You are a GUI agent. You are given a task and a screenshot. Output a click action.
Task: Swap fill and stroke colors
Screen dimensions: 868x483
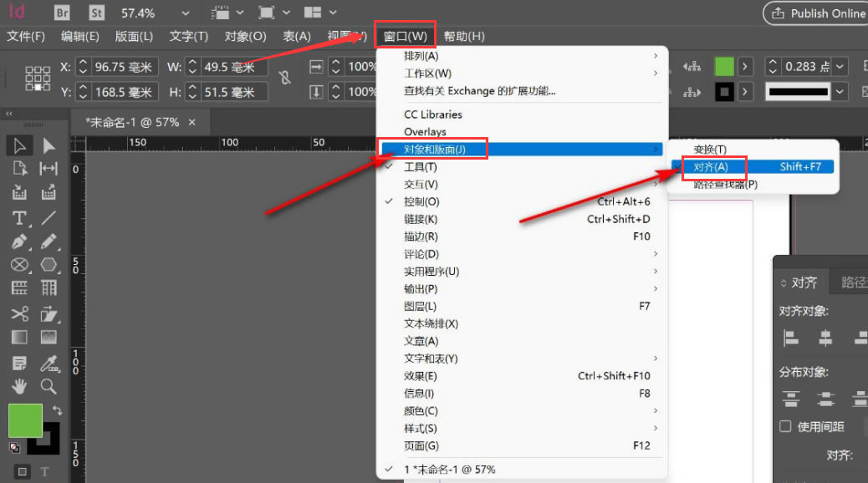(x=57, y=410)
